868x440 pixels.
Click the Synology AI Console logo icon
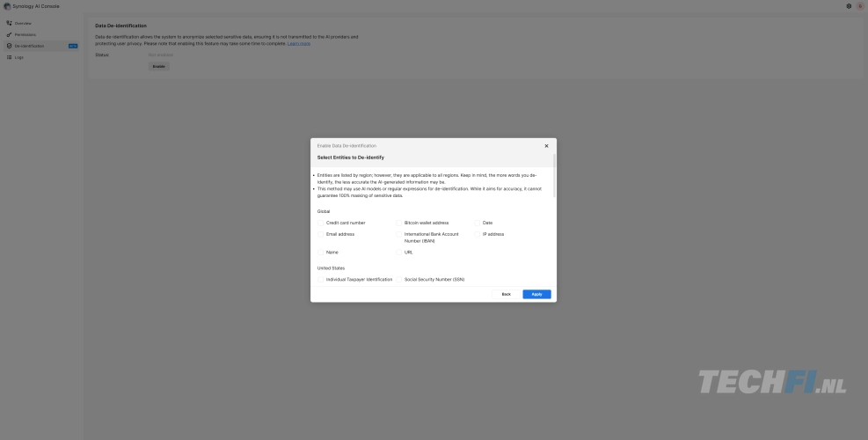pos(8,6)
